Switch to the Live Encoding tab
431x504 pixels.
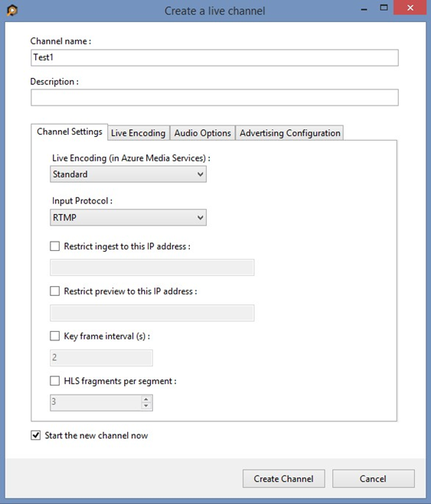coord(139,133)
